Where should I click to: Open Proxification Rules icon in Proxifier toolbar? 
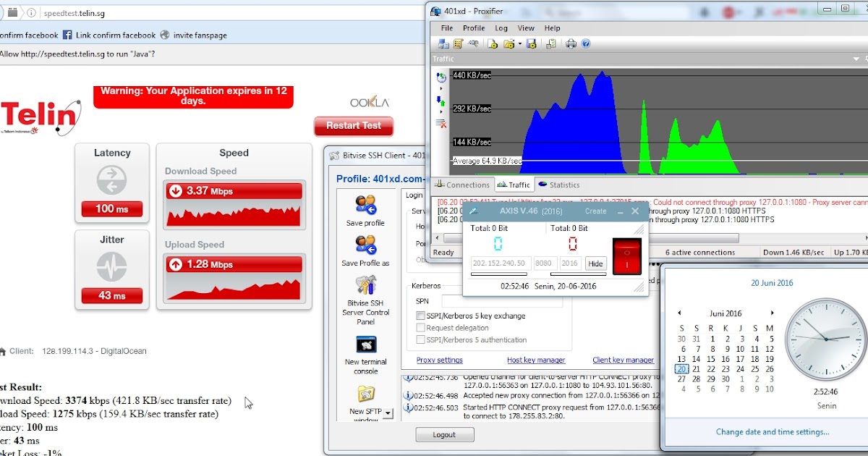point(459,43)
